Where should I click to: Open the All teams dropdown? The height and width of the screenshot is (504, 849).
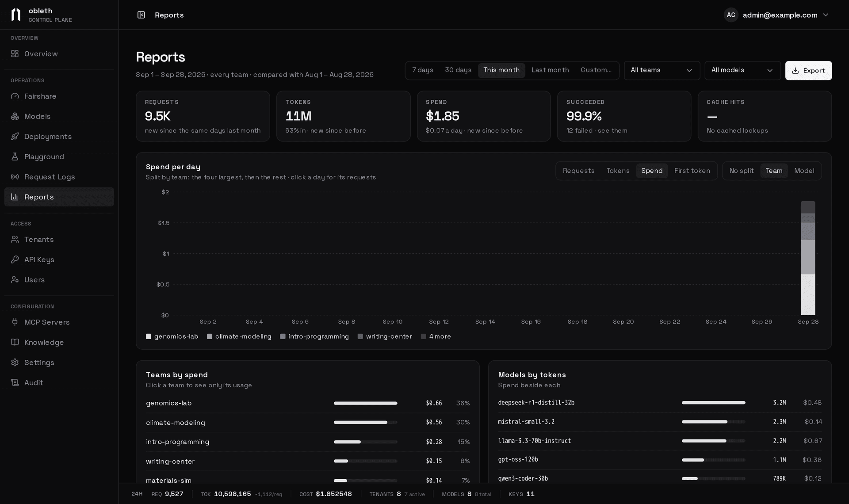point(662,70)
